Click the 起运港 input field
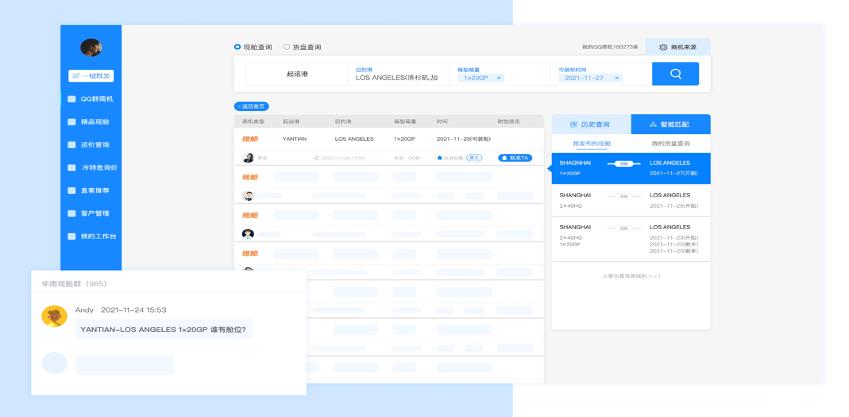This screenshot has height=417, width=849. click(299, 74)
